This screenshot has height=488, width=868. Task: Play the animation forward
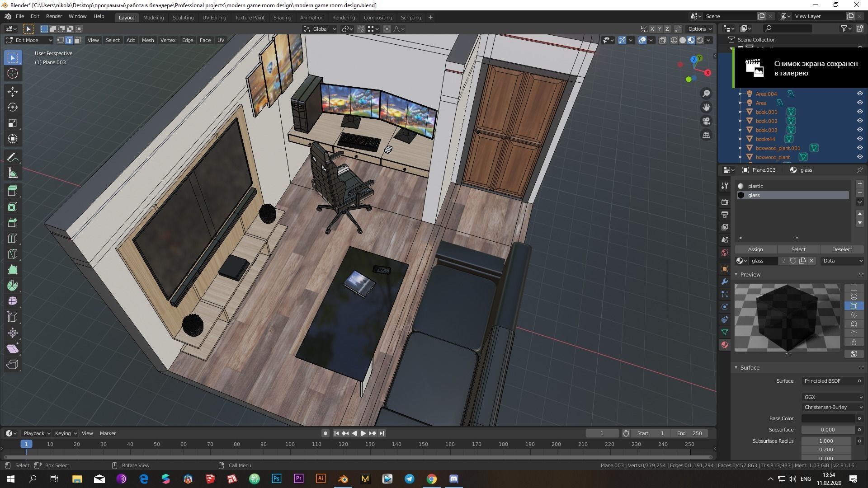363,433
